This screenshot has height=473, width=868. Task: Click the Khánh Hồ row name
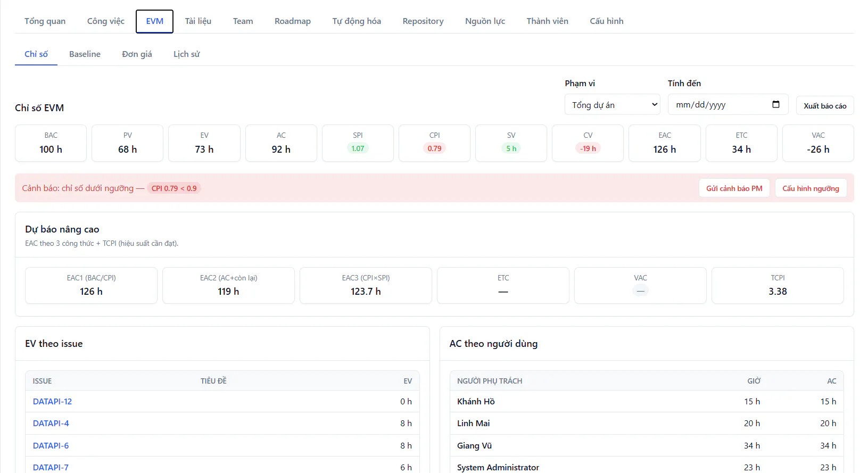coord(476,402)
